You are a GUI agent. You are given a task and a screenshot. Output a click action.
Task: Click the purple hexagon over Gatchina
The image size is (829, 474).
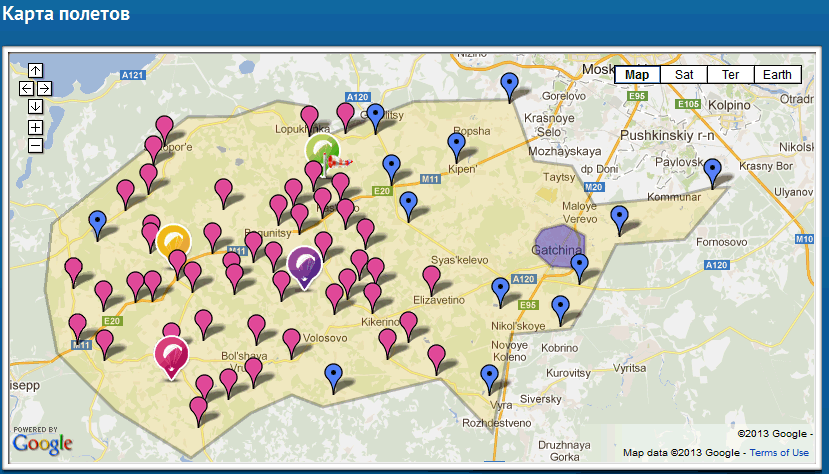pos(558,245)
